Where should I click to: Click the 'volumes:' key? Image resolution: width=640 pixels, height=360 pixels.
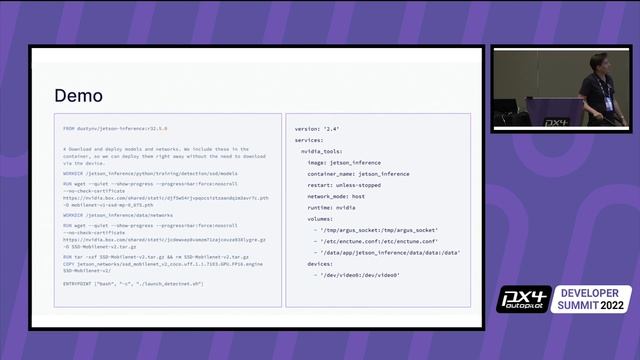(x=320, y=219)
